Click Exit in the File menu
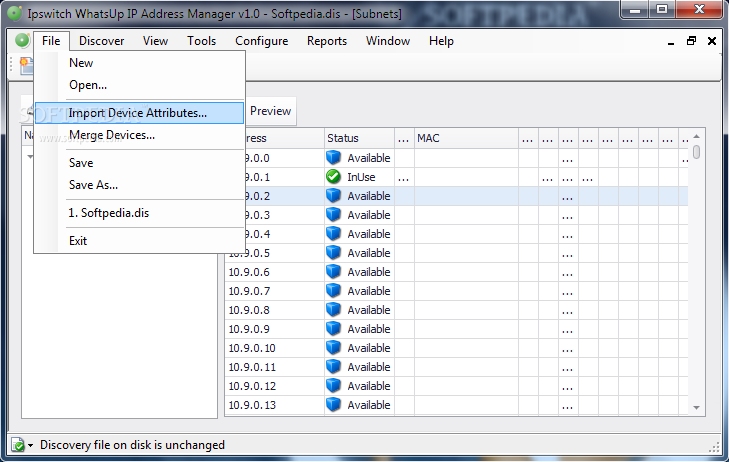 139,241
